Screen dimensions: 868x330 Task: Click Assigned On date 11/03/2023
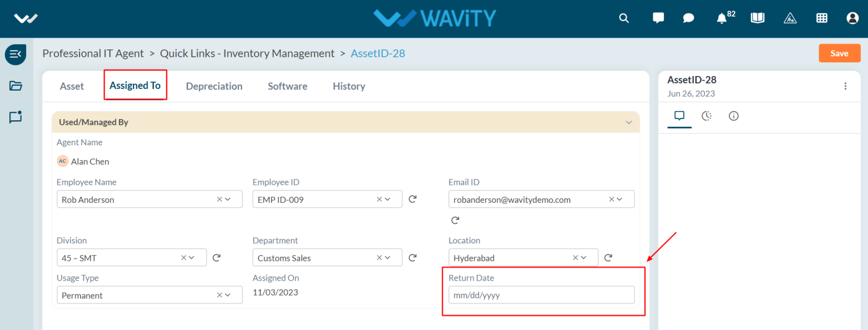point(276,292)
